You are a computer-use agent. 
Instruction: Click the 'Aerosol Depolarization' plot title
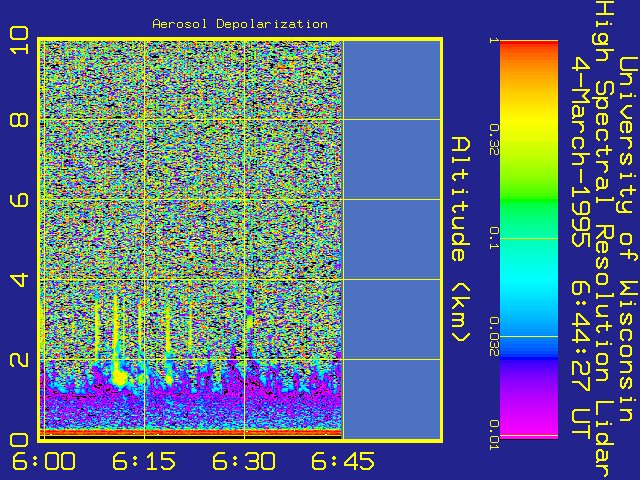coord(240,24)
